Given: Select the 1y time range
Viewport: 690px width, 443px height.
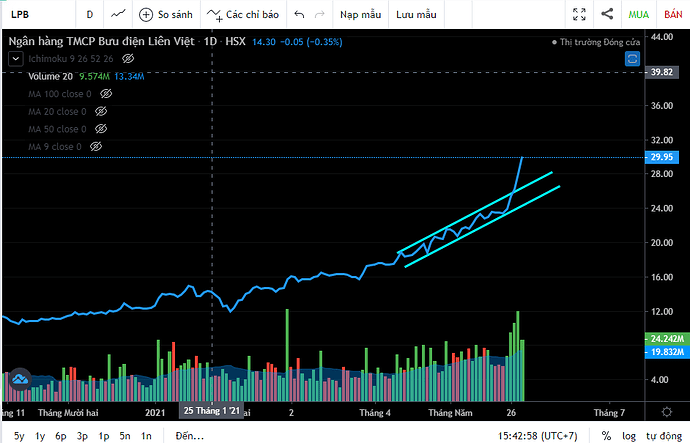Looking at the screenshot, I should pos(40,436).
